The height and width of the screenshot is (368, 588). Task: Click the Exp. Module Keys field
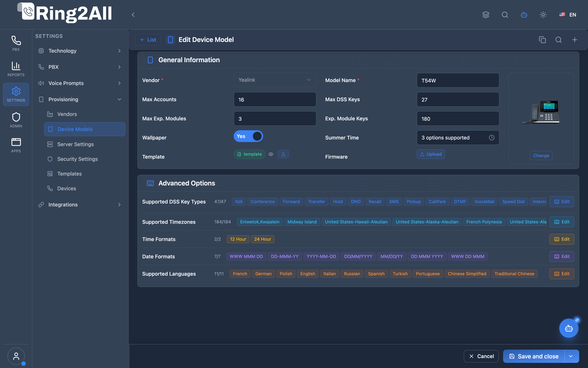click(458, 119)
